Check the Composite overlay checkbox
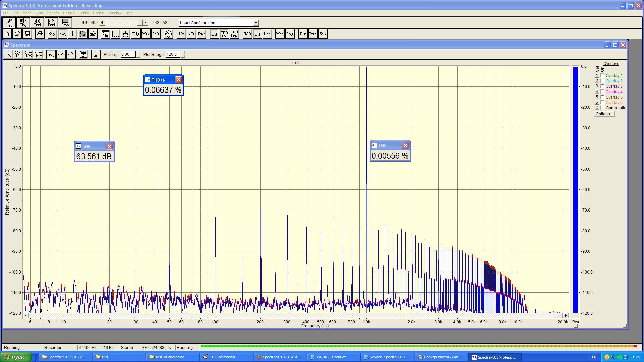This screenshot has width=644, height=362. click(x=602, y=108)
